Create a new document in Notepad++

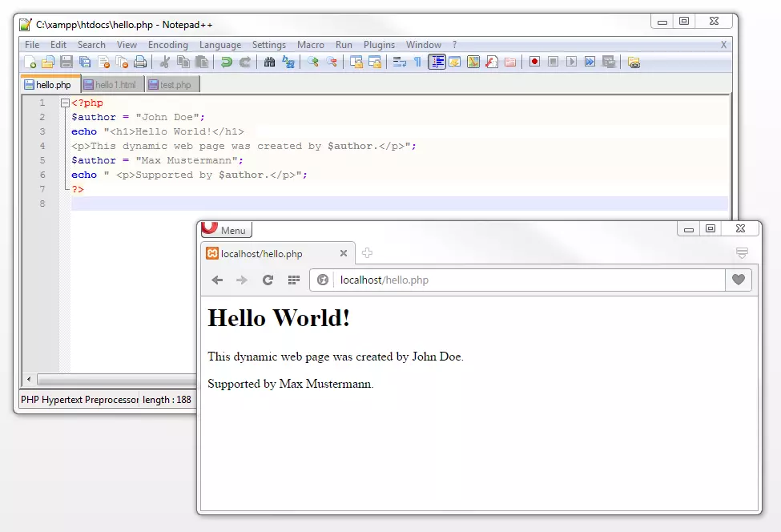point(29,62)
